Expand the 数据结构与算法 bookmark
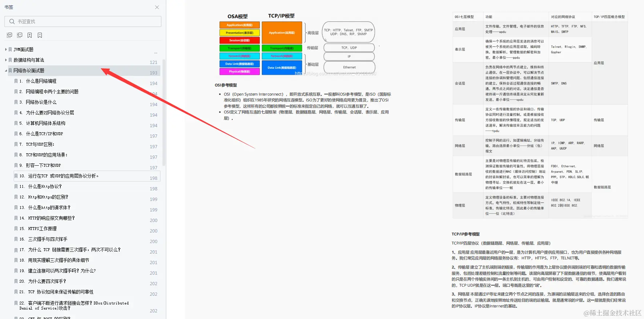Image resolution: width=644 pixels, height=319 pixels. click(x=6, y=60)
